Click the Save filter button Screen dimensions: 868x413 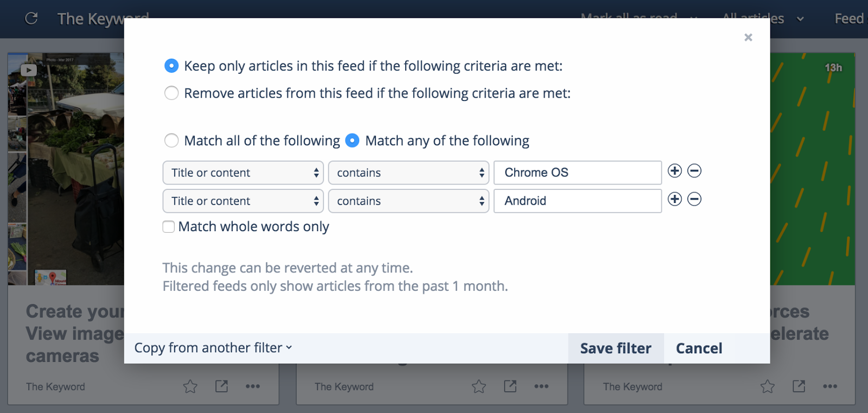[616, 348]
